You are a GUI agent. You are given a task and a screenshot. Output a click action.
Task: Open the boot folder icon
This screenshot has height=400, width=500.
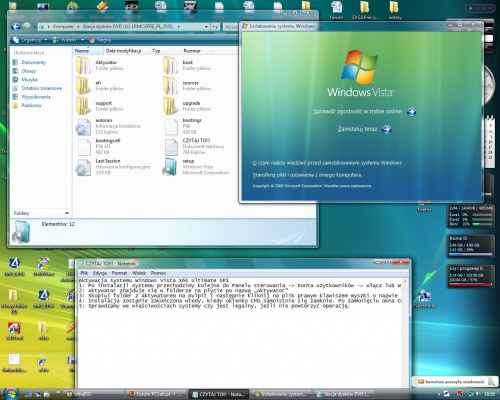170,65
